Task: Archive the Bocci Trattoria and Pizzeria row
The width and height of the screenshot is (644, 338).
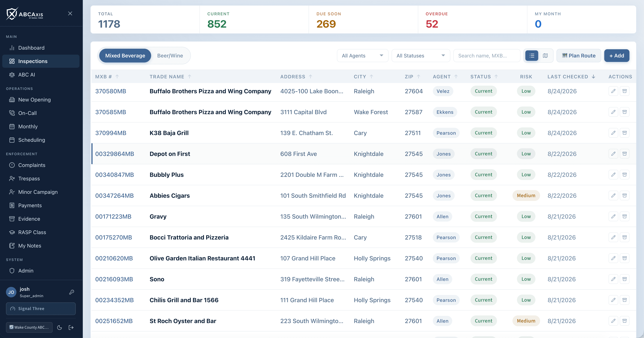Action: 624,237
